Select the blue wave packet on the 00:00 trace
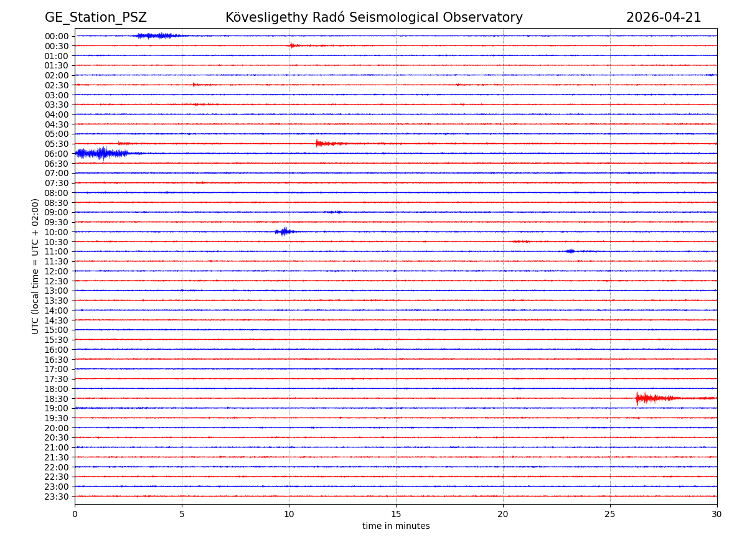Image resolution: width=747 pixels, height=560 pixels. 156,35
